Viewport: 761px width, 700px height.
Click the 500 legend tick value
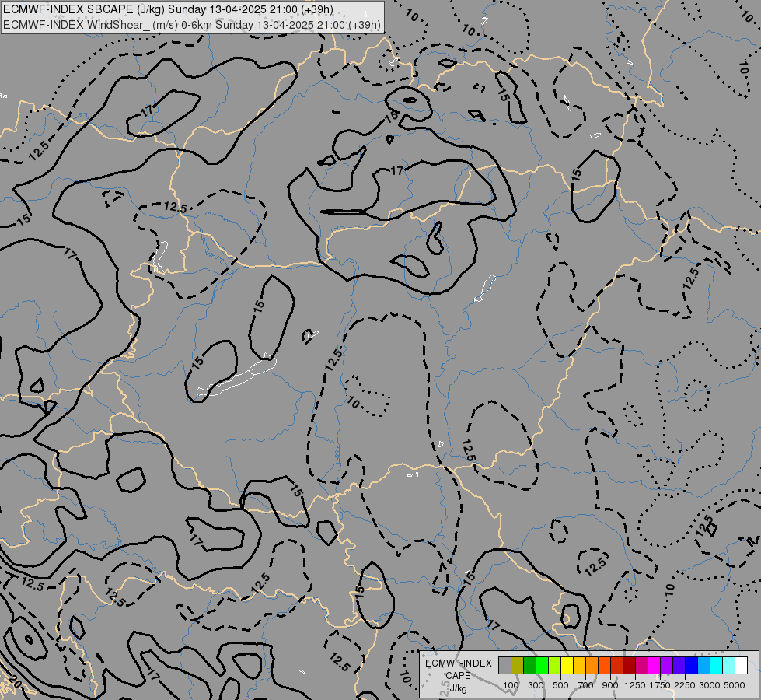coord(560,685)
